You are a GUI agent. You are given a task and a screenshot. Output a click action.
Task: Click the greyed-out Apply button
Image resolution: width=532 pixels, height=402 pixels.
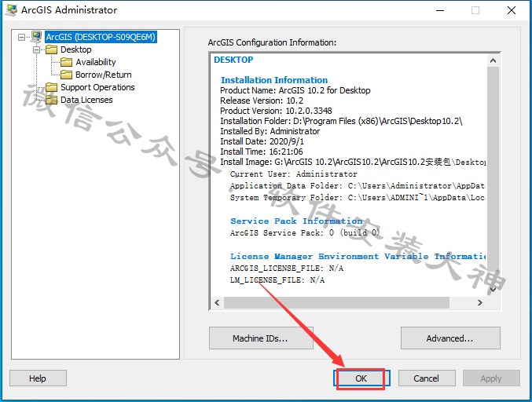click(491, 378)
